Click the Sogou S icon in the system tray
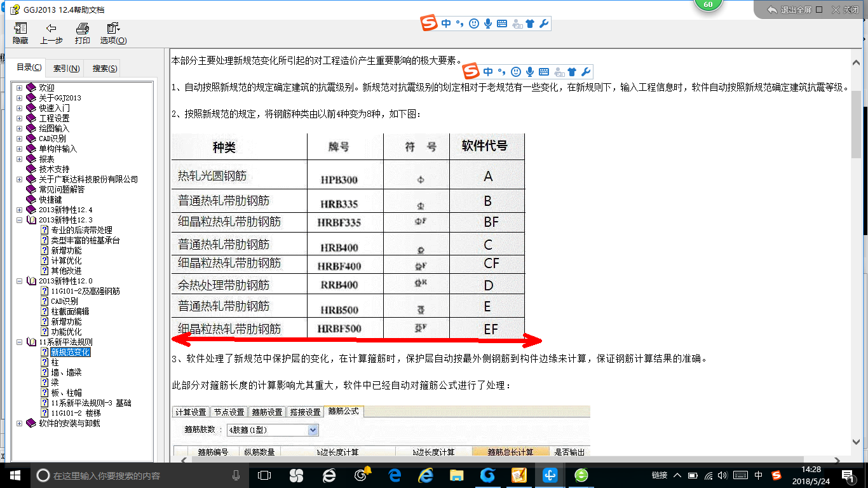 [776, 475]
